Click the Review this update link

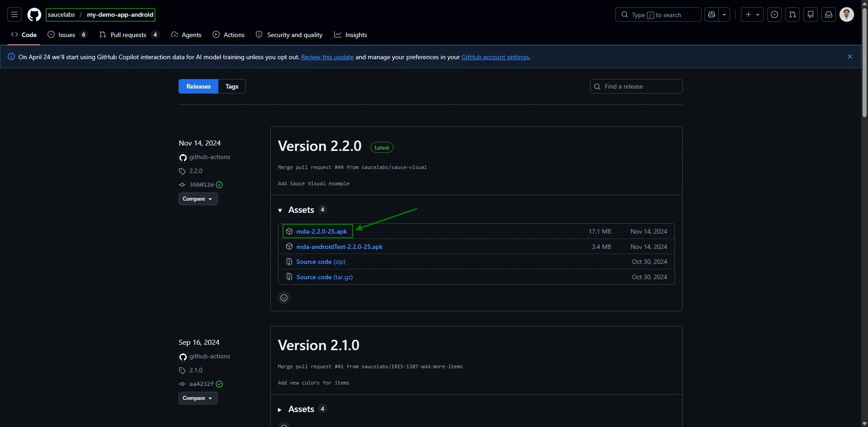click(x=327, y=57)
